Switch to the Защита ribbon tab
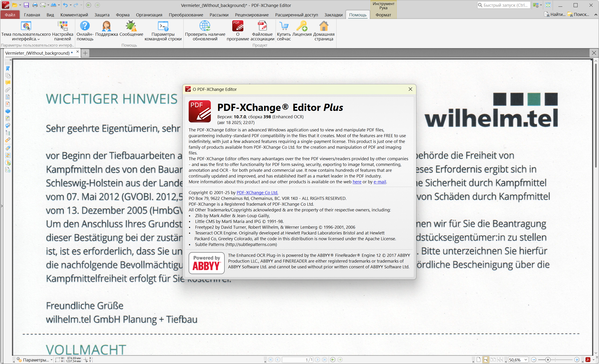Screen dimensions: 599x364 coord(102,15)
